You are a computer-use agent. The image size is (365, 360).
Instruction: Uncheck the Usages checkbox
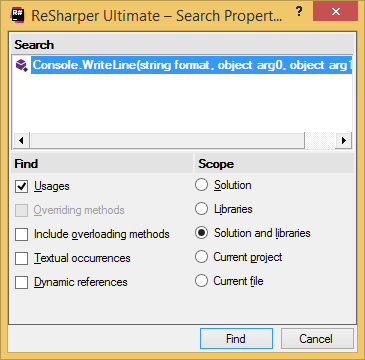(21, 186)
